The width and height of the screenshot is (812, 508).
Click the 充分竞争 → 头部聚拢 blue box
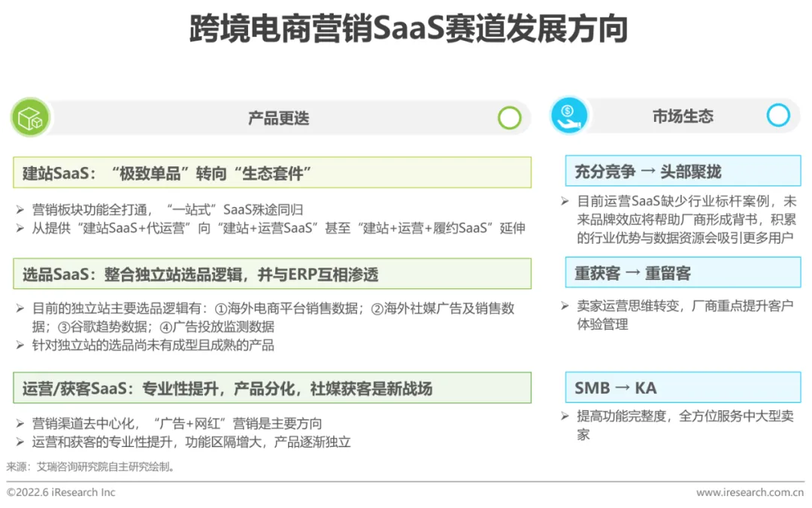[683, 171]
